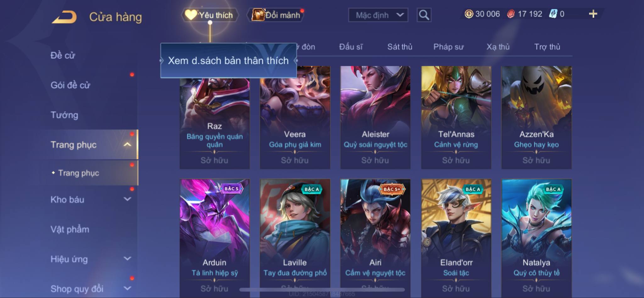Toggle the Yêu thích heart filter
The height and width of the screenshot is (298, 644).
point(191,14)
